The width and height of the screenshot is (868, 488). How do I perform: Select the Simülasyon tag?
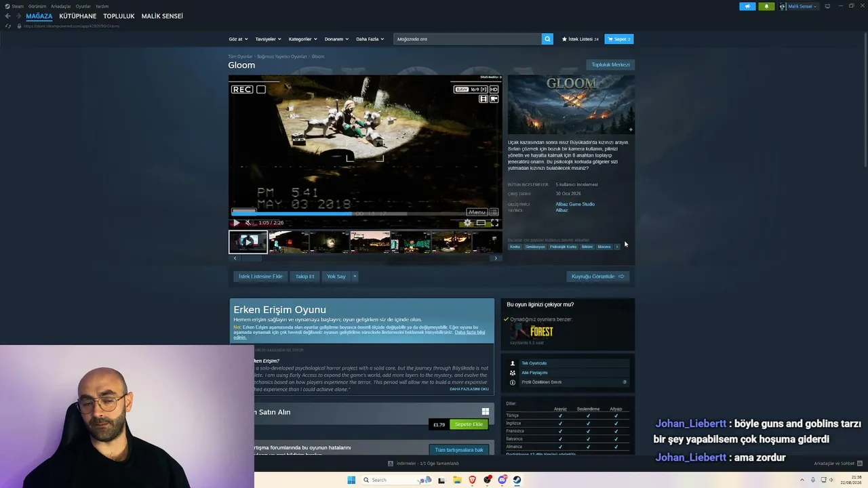(535, 247)
